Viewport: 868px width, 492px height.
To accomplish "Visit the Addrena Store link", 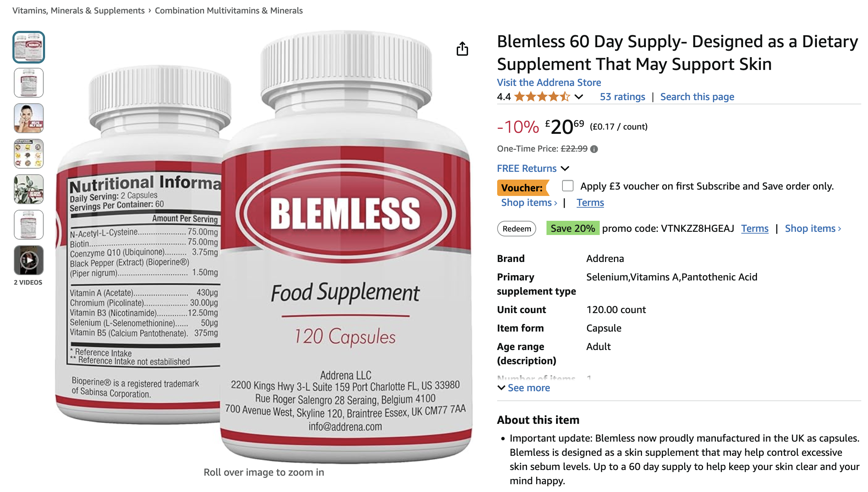I will tap(549, 82).
